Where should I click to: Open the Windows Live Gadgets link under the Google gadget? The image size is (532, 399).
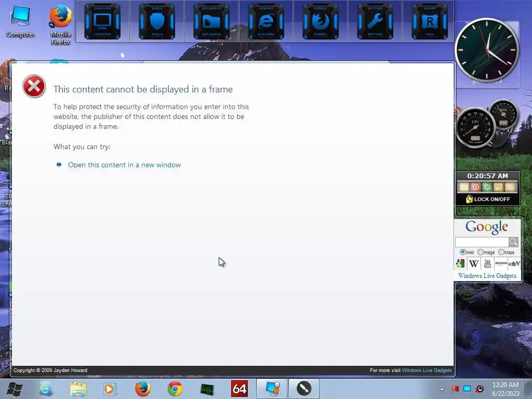(x=487, y=276)
